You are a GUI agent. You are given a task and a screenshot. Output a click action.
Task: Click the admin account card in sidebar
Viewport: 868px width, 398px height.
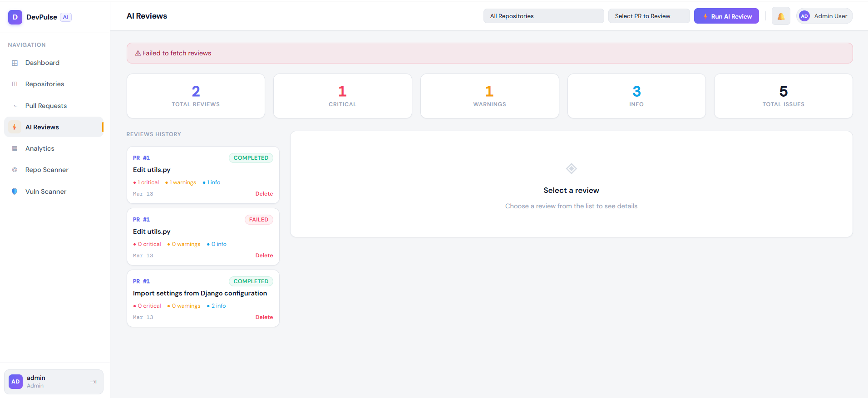(54, 382)
